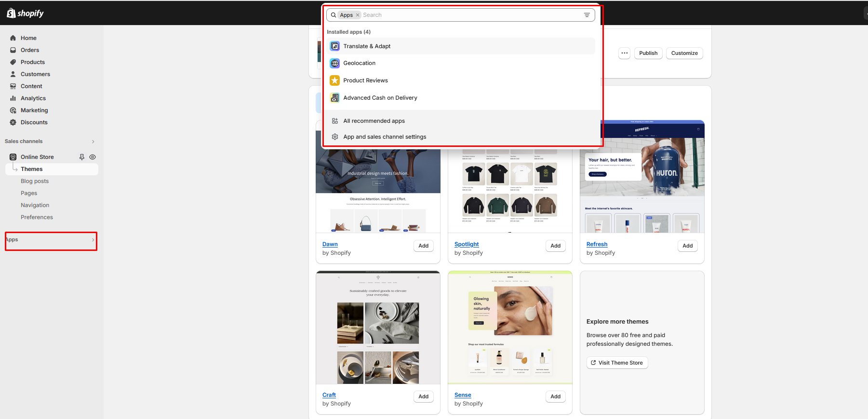Image resolution: width=868 pixels, height=419 pixels.
Task: Click the Orders inbox icon
Action: pyautogui.click(x=13, y=50)
